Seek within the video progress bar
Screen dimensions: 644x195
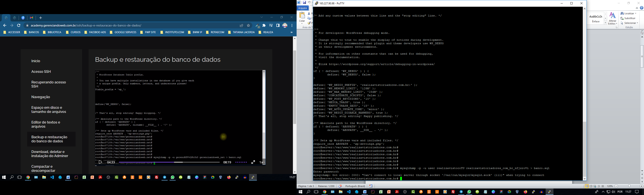point(169,162)
